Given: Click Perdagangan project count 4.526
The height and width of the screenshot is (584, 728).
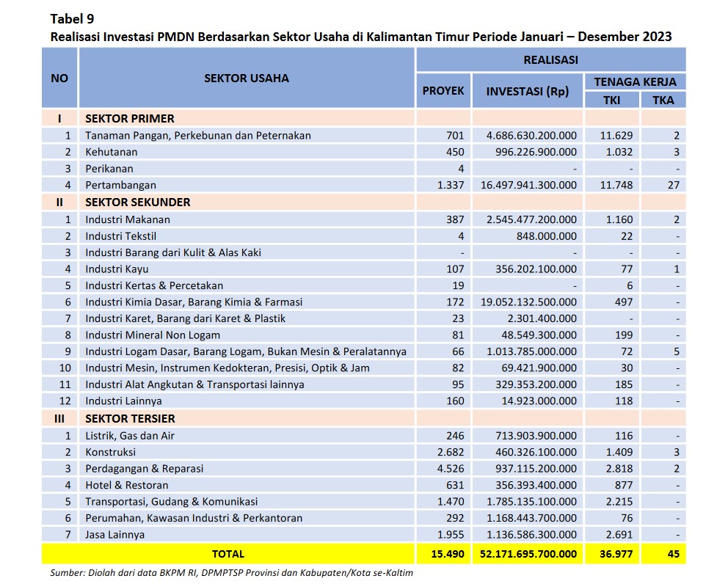Looking at the screenshot, I should 451,468.
